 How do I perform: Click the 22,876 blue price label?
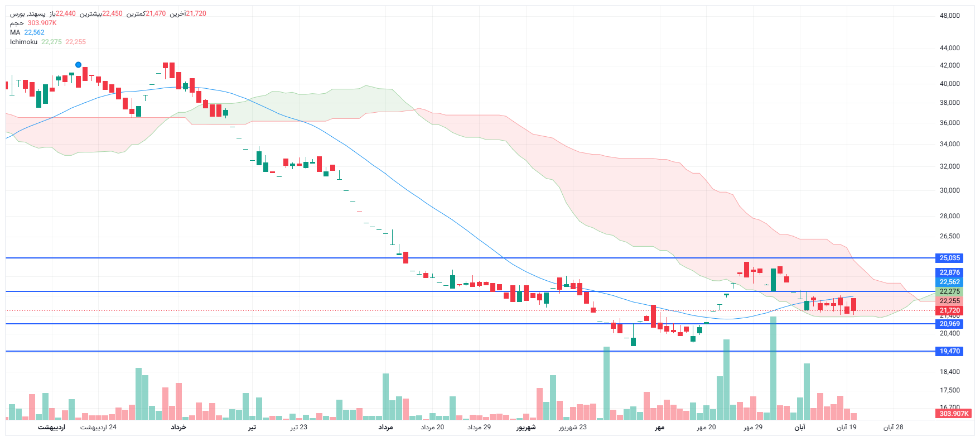click(949, 272)
